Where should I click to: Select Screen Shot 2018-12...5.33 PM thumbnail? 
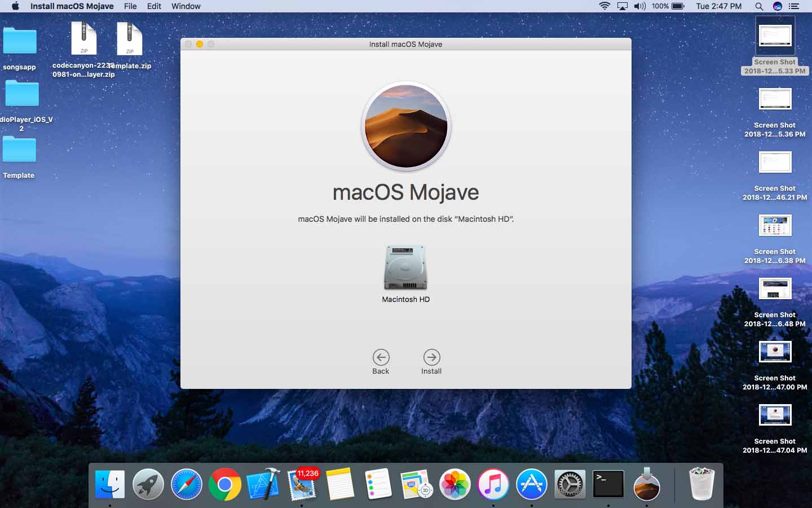point(775,36)
